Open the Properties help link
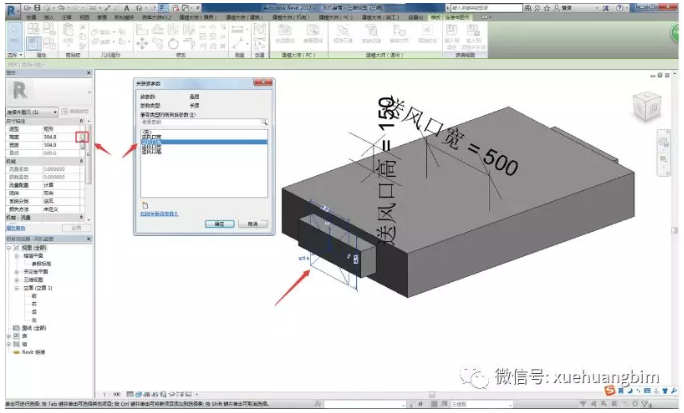Image resolution: width=684 pixels, height=413 pixels. click(15, 228)
